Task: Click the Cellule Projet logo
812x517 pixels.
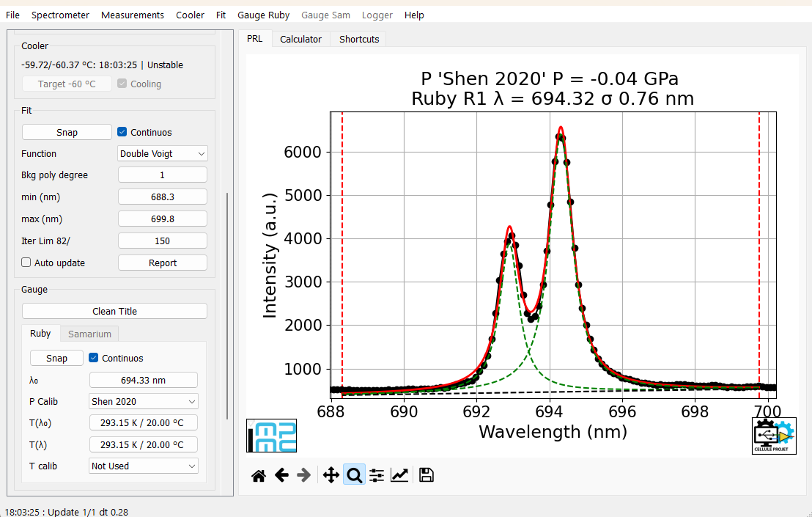Action: [774, 436]
